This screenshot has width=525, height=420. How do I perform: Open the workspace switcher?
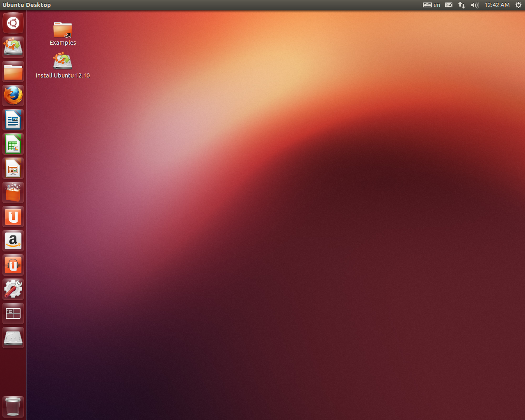point(13,313)
